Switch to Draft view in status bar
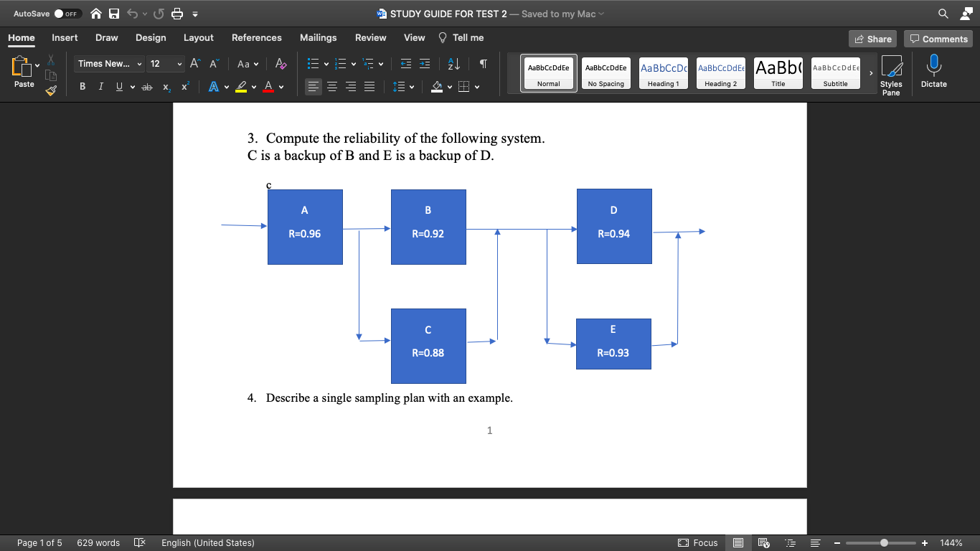The width and height of the screenshot is (980, 551). click(815, 542)
